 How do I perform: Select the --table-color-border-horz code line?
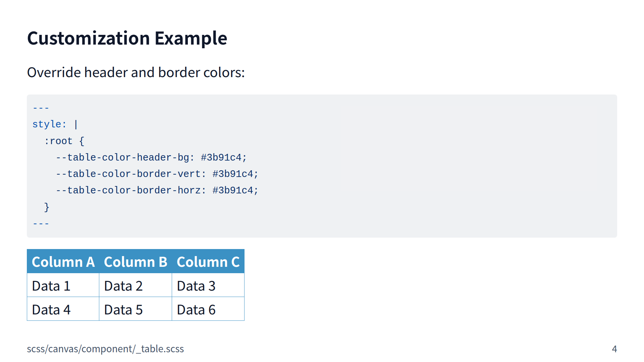157,190
